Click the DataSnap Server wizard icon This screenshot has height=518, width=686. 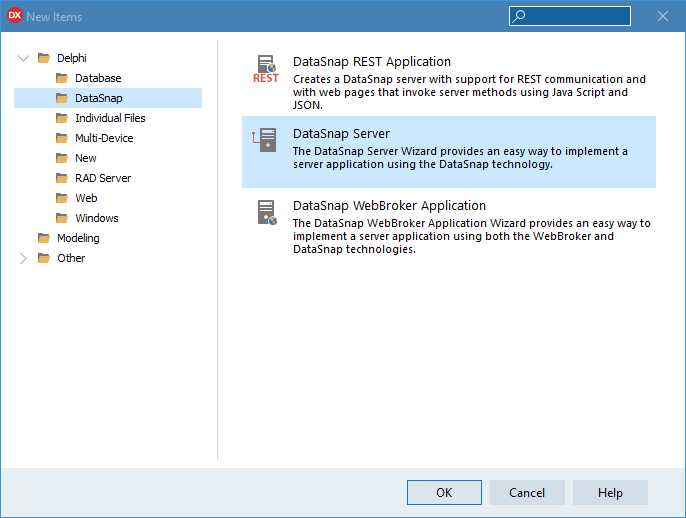265,140
